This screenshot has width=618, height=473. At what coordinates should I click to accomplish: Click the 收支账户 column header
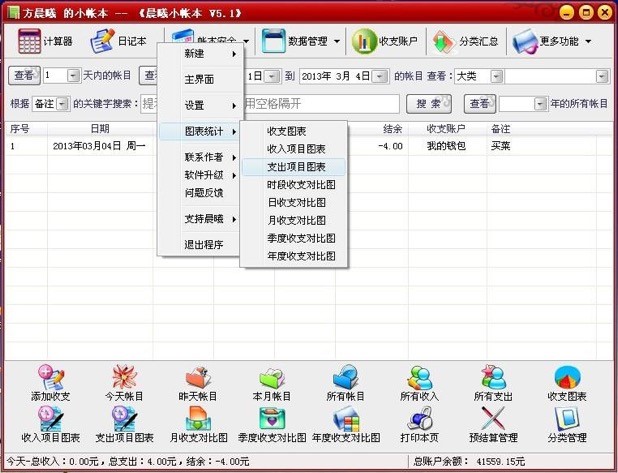coord(446,128)
